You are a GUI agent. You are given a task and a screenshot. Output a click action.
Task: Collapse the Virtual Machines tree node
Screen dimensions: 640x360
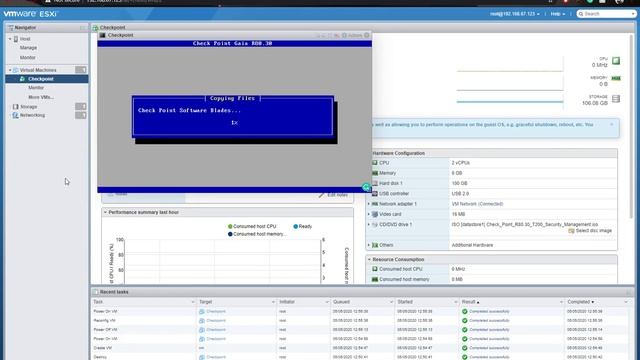pos(10,70)
